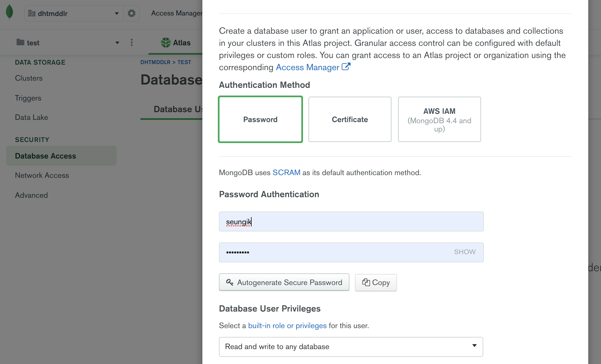Click the key icon on Autogenerate button
This screenshot has width=601, height=364.
(229, 282)
